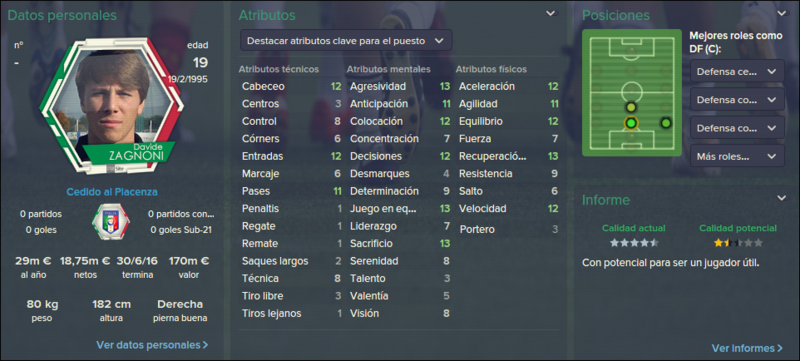
Task: Open the third Defensa co... role dropdown
Action: [x=737, y=127]
